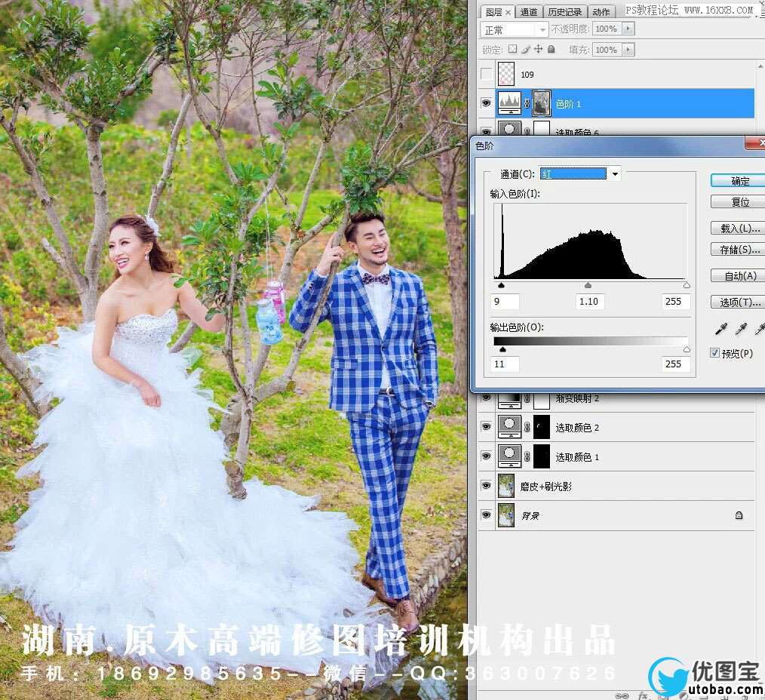The height and width of the screenshot is (700, 765).
Task: Click lock transparent pixels icon
Action: (512, 49)
